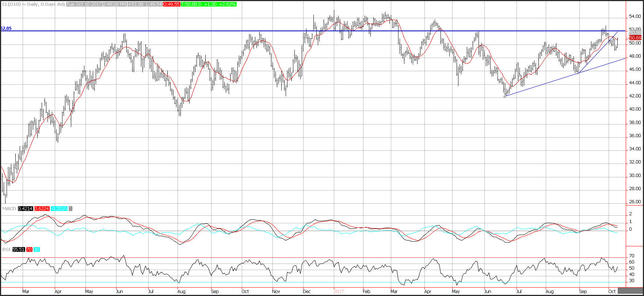The width and height of the screenshot is (644, 296).
Task: Click the RSI axis 70 label
Action: [x=631, y=256]
